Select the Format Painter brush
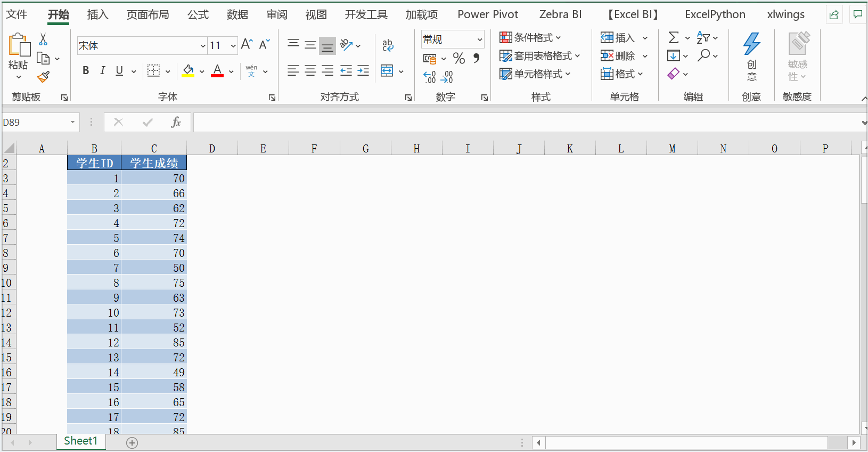The image size is (868, 452). point(43,77)
